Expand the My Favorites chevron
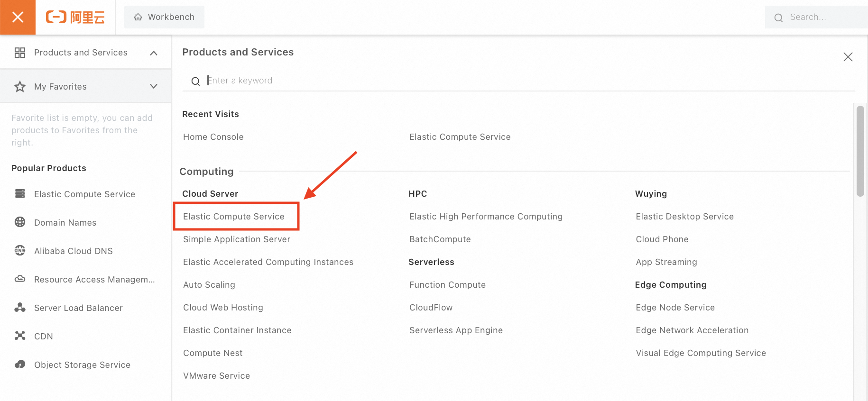 [154, 86]
